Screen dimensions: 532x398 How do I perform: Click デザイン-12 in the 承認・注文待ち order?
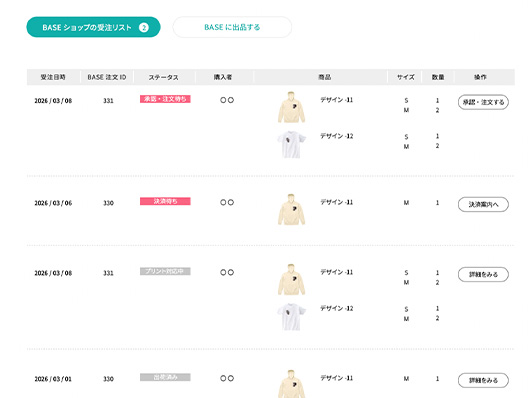(x=337, y=136)
